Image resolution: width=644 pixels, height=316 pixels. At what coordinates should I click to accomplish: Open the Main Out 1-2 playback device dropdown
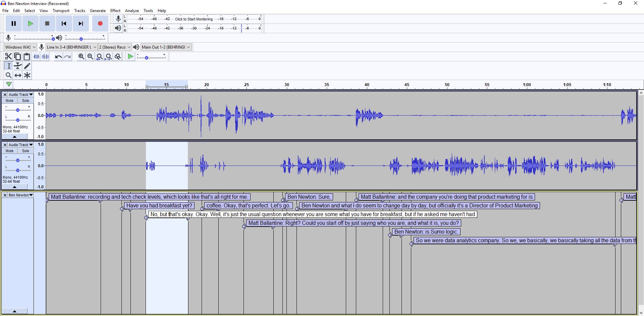[166, 47]
